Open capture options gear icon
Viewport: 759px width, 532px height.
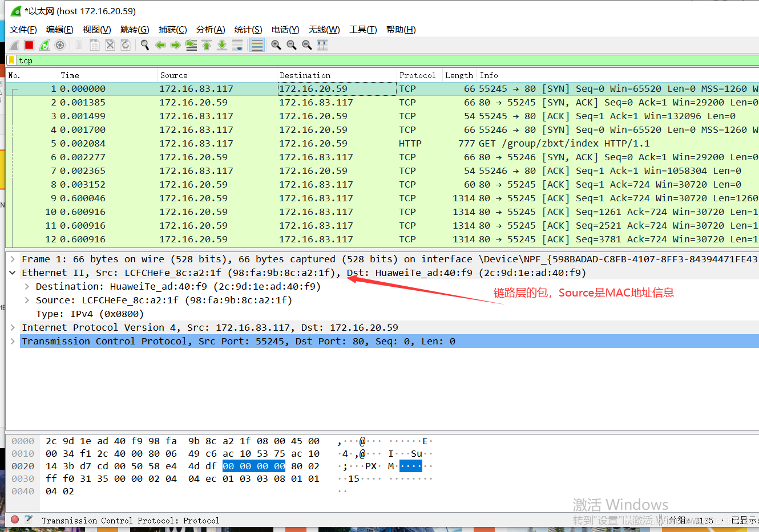point(60,45)
